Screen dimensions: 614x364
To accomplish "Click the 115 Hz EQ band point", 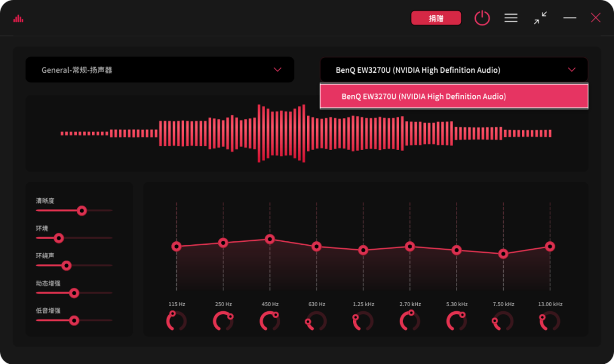I will click(177, 246).
